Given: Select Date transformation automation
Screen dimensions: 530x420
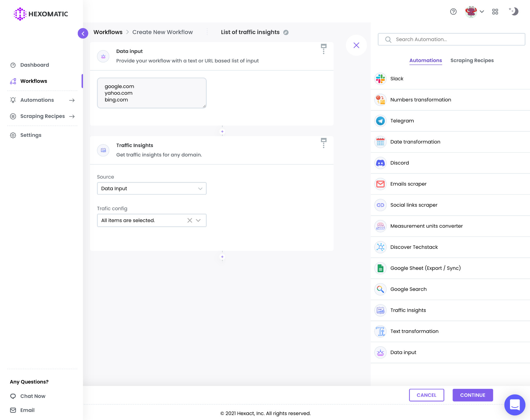Looking at the screenshot, I should [x=450, y=142].
